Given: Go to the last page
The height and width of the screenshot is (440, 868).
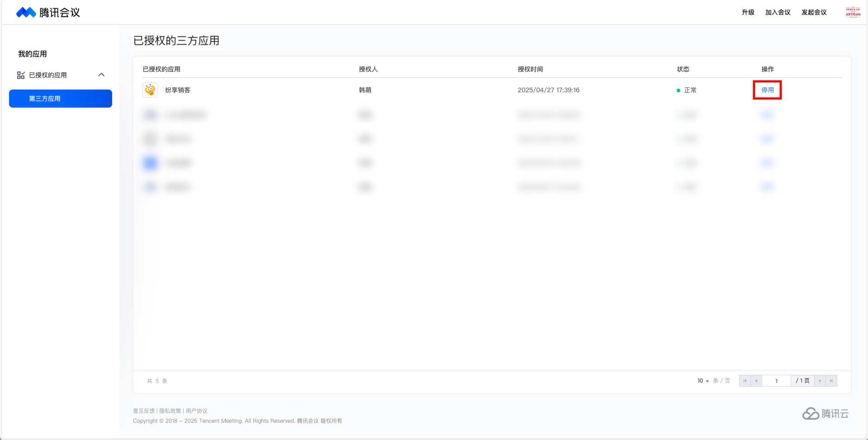Looking at the screenshot, I should tap(831, 381).
